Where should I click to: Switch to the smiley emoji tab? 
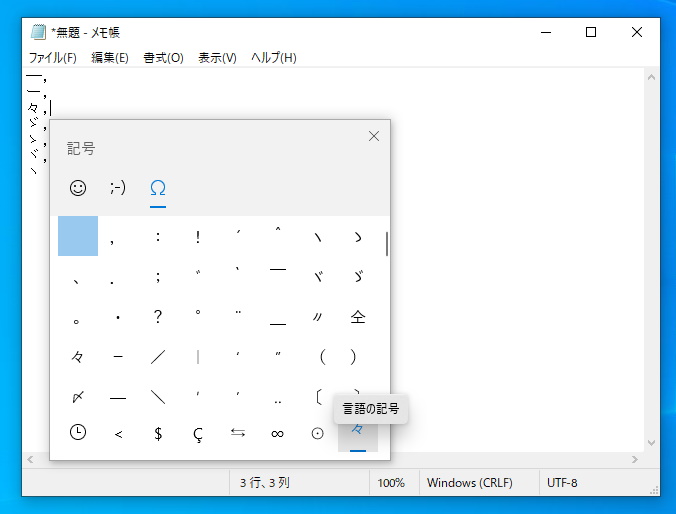(x=78, y=188)
